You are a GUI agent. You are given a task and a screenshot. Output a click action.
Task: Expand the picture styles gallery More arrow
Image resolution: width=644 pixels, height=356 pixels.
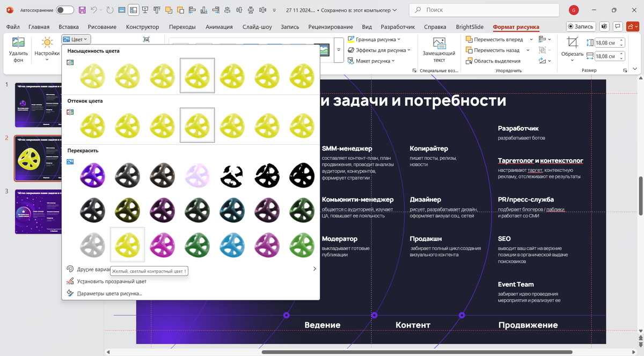point(339,50)
